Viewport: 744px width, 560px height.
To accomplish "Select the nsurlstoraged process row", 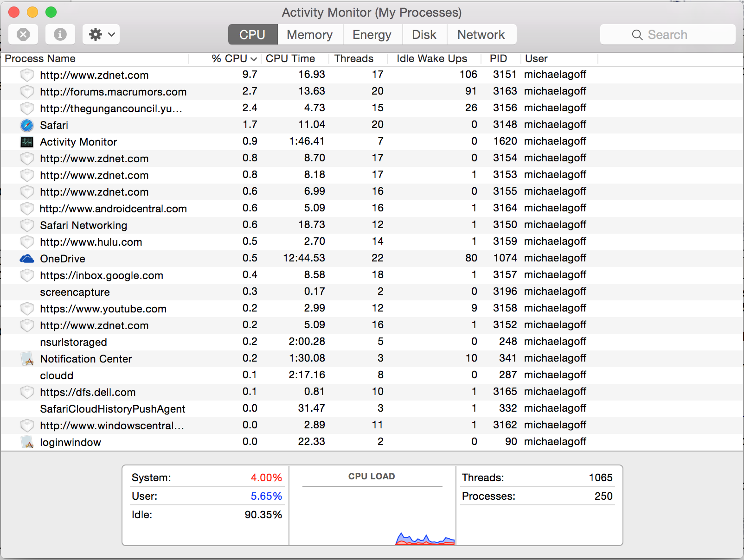I will click(372, 342).
